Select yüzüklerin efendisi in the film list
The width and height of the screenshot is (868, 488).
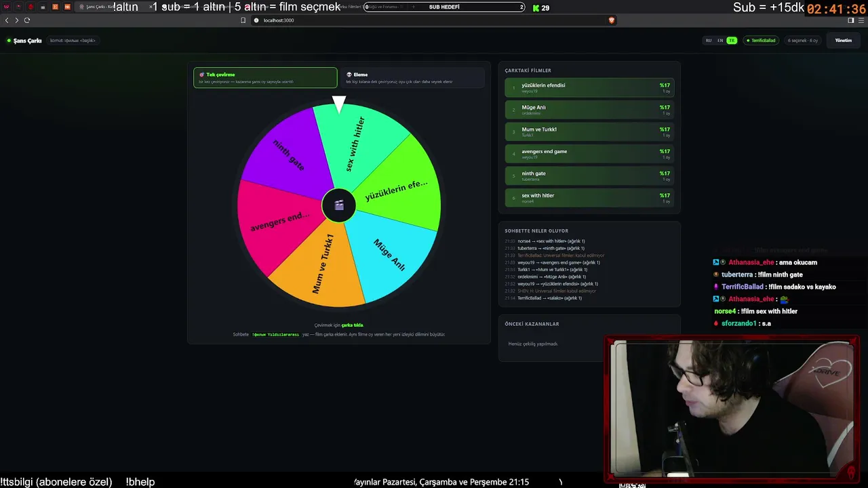(x=590, y=88)
